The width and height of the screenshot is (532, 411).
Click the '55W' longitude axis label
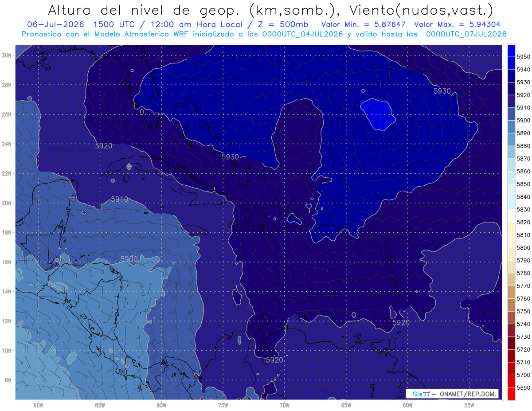click(469, 405)
